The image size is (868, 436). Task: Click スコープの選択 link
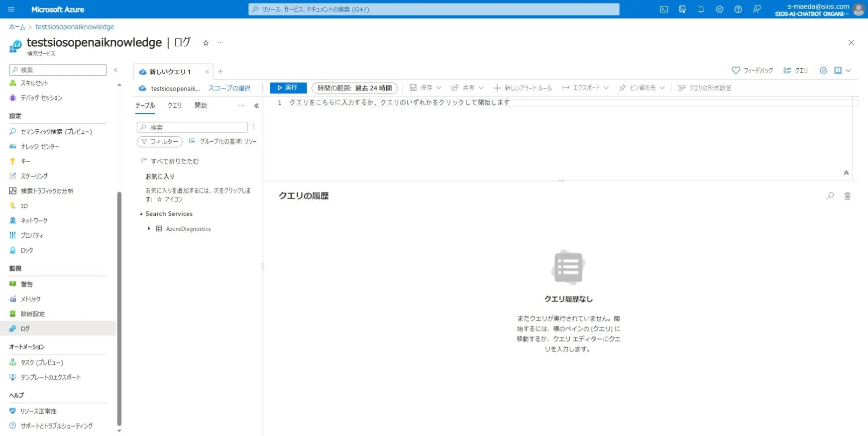pyautogui.click(x=229, y=88)
